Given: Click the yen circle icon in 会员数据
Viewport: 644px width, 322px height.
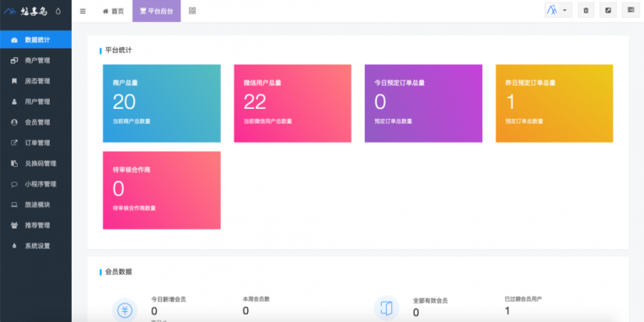Looking at the screenshot, I should [125, 310].
